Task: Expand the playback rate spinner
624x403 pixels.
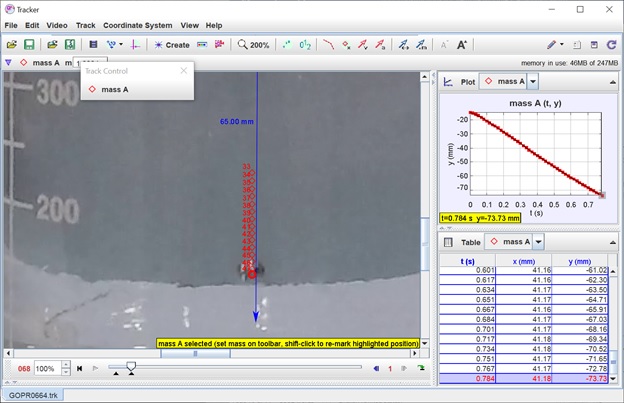Action: (66, 368)
